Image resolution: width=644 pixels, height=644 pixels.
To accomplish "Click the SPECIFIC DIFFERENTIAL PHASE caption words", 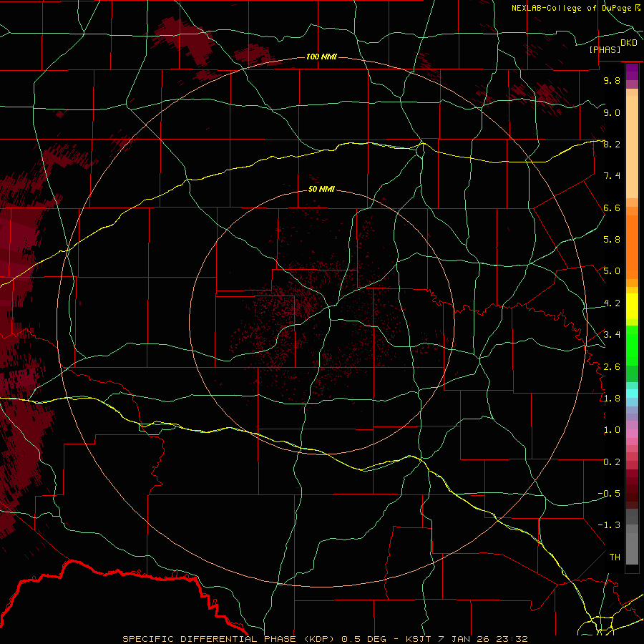I will 209,639.
